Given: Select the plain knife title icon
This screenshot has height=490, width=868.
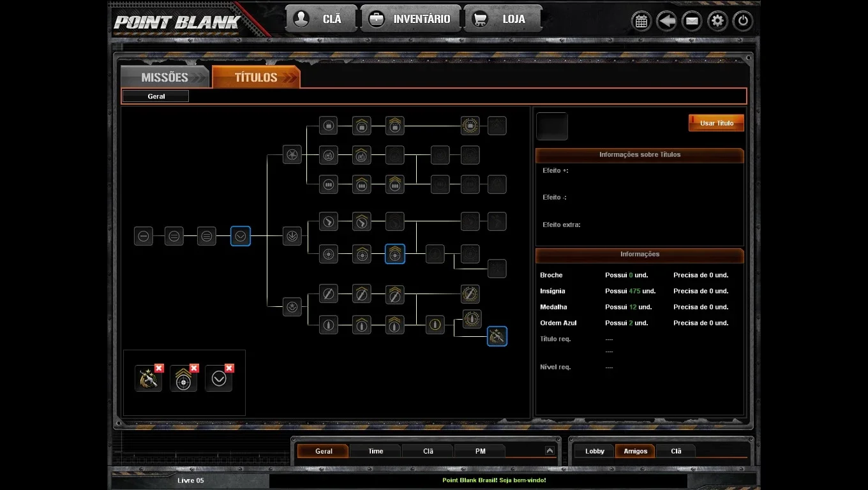Looking at the screenshot, I should coord(328,294).
